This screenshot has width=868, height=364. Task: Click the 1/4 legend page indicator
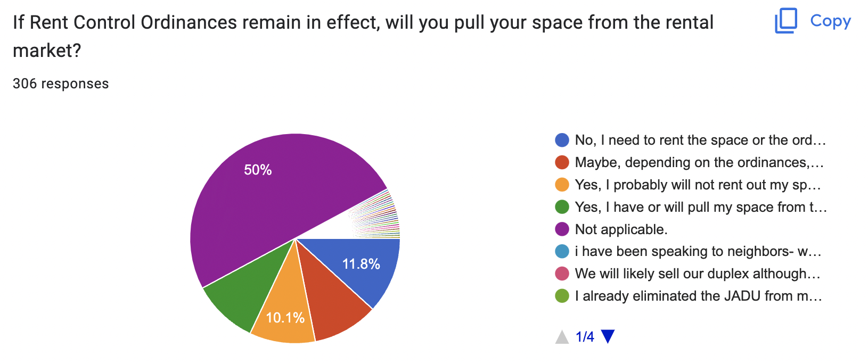point(585,337)
